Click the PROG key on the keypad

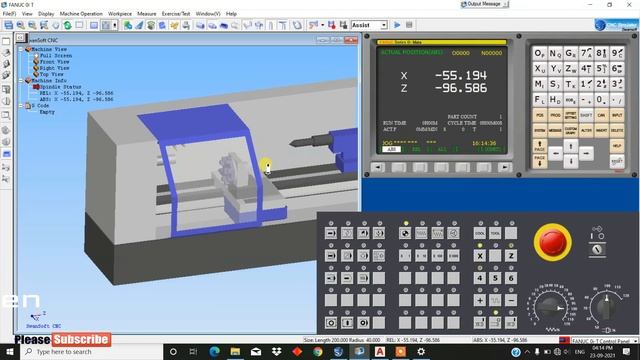555,116
